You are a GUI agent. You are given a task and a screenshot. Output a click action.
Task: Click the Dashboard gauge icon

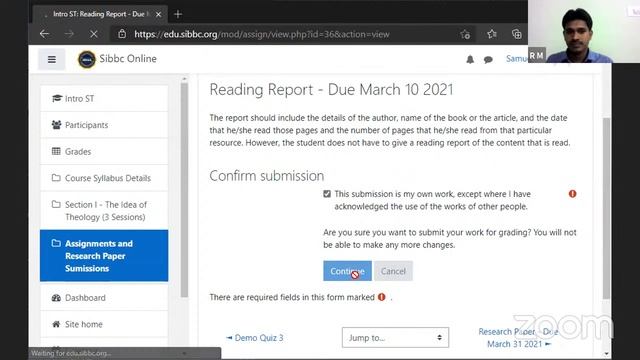pyautogui.click(x=56, y=298)
